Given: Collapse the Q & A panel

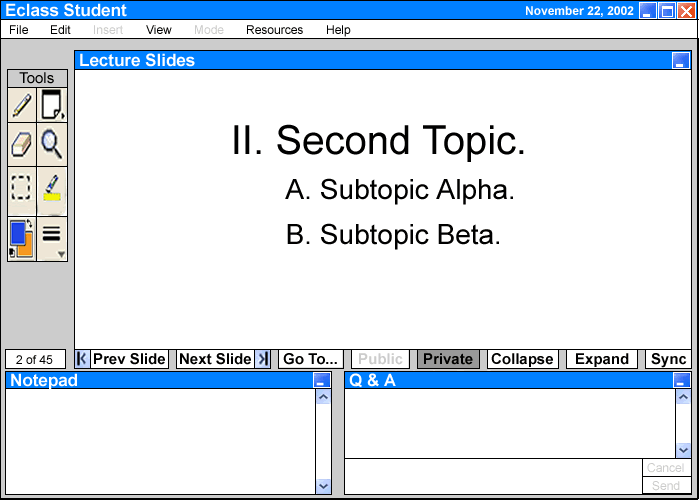Looking at the screenshot, I should (x=681, y=381).
